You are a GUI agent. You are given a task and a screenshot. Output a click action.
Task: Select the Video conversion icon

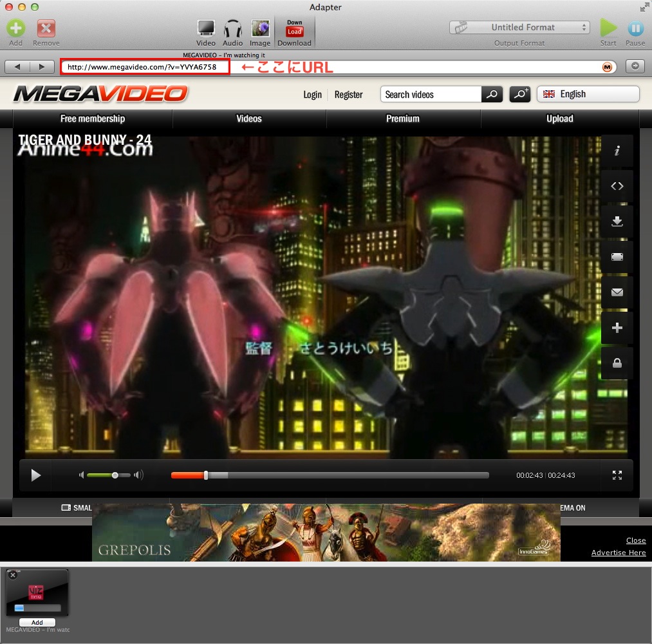(206, 29)
